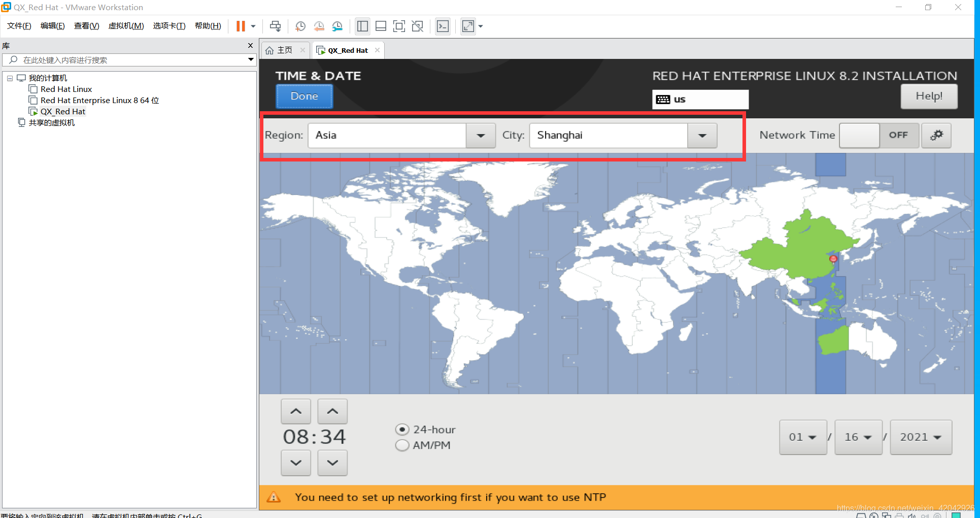
Task: Enter full screen mode
Action: pos(399,26)
